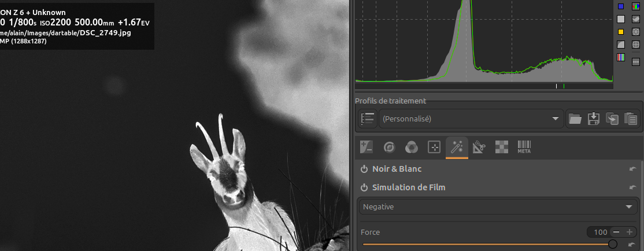
Task: Open the (Personnalisé) profile dropdown
Action: click(471, 119)
